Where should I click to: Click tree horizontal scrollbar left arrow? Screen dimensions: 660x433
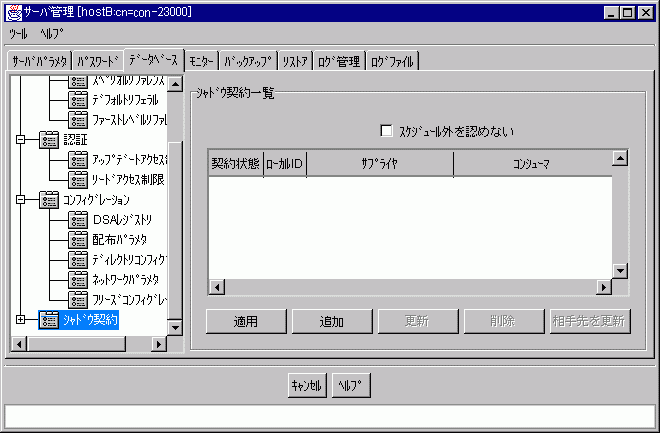[19, 344]
